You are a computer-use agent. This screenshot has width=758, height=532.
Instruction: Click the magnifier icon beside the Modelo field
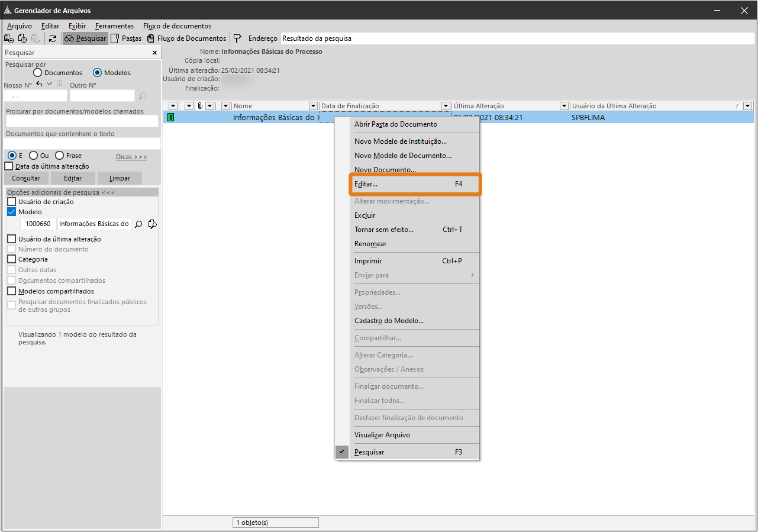click(x=138, y=224)
